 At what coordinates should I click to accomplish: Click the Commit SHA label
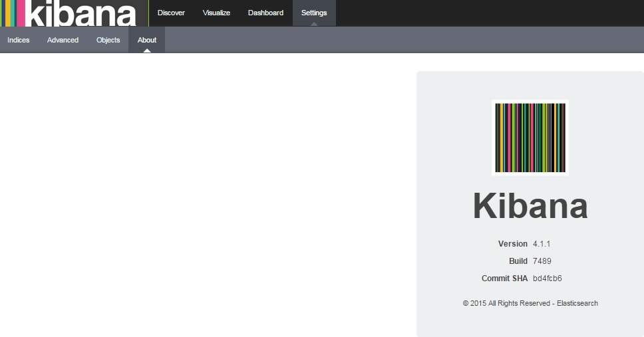(504, 279)
